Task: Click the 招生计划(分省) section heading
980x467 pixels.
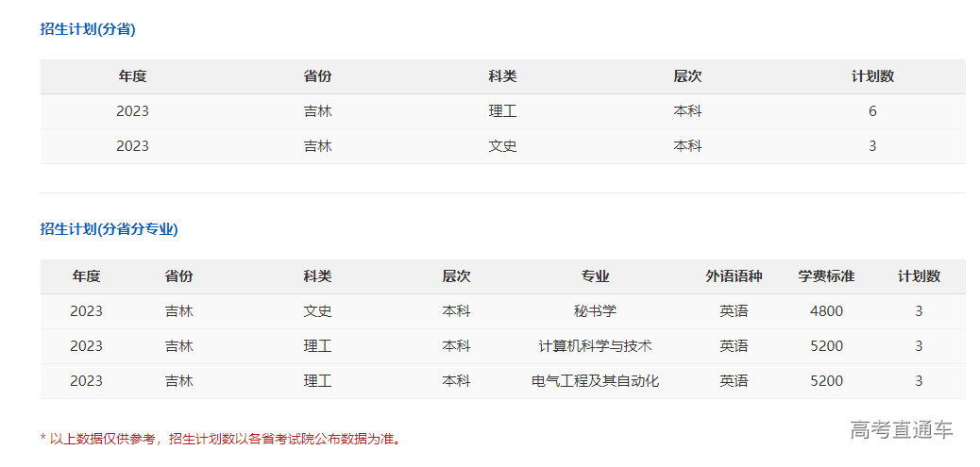Action: [88, 29]
